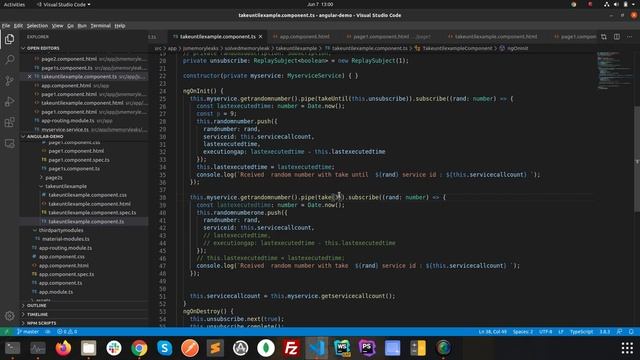Open editor More Actions ellipsis menu
Screen dimensions: 640x360
tap(630, 37)
